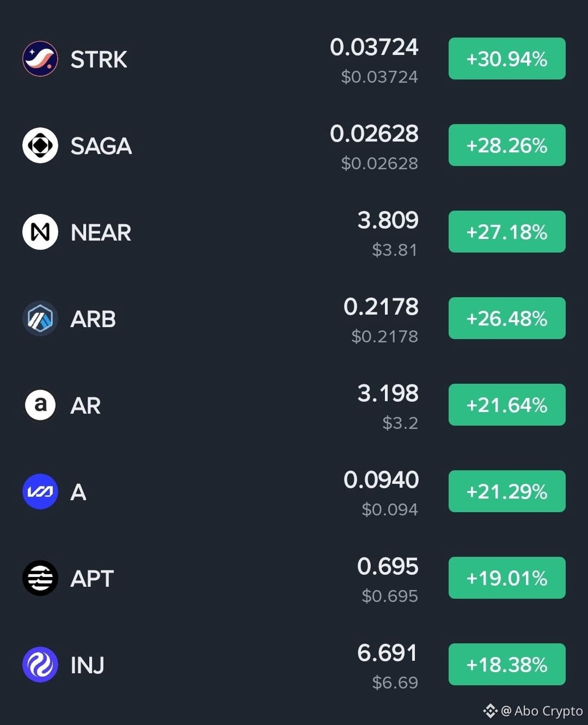Click the AR coin logo icon
This screenshot has height=725, width=588.
coord(40,405)
